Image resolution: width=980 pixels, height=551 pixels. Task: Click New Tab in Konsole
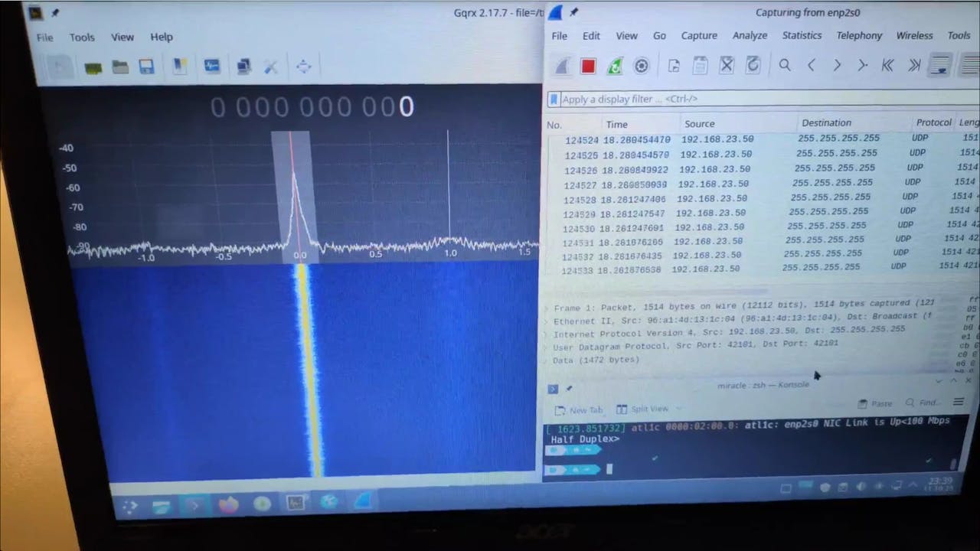pos(579,409)
